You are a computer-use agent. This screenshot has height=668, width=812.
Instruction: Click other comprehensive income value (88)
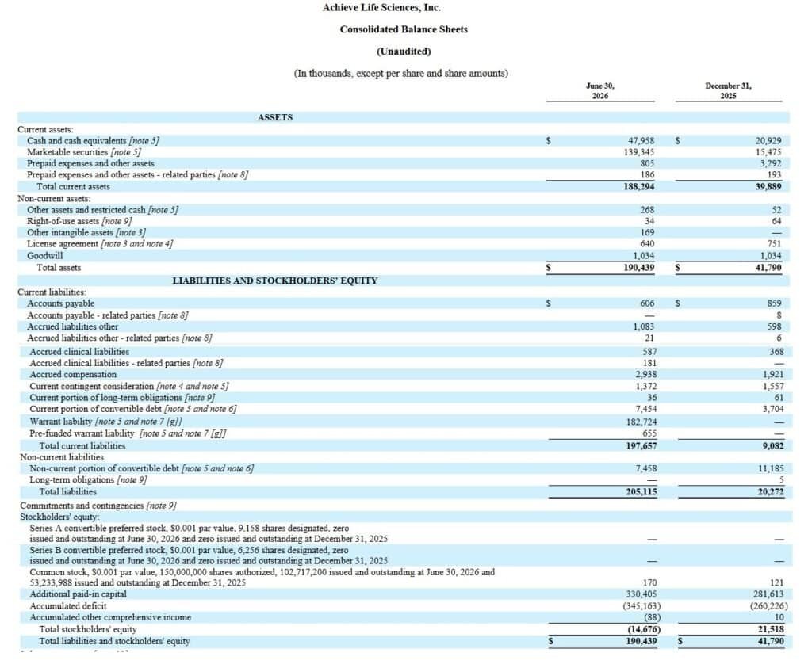[x=653, y=618]
